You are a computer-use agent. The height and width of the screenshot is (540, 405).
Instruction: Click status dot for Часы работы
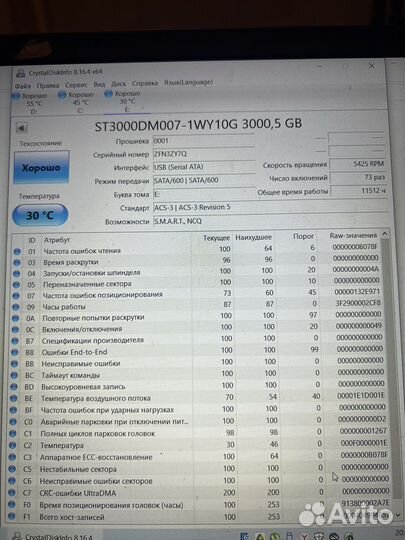tap(15, 307)
